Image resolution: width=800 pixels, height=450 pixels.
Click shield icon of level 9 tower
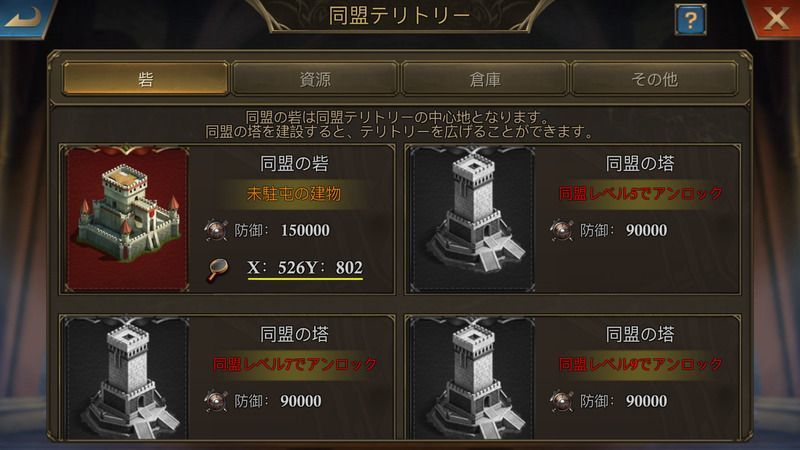tap(561, 401)
